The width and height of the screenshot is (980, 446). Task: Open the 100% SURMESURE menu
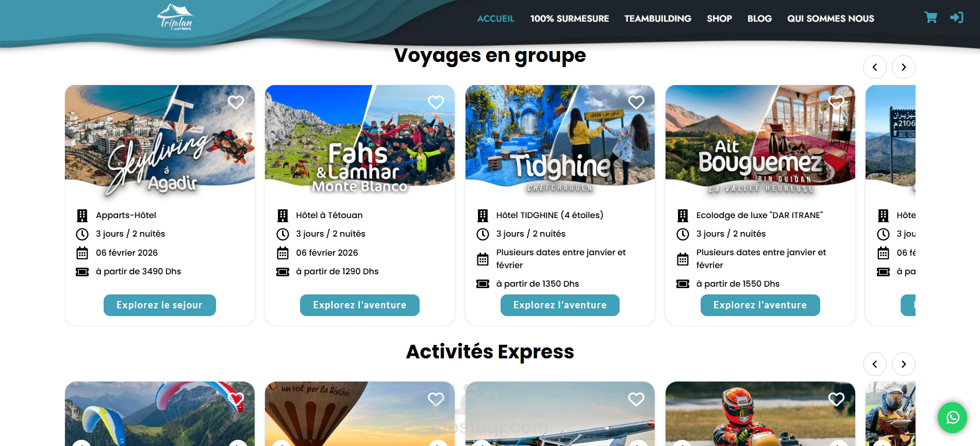click(569, 19)
